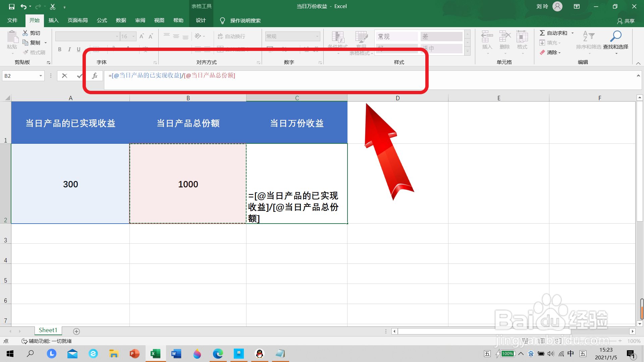Collapse the ribbon with chevron

tap(638, 63)
